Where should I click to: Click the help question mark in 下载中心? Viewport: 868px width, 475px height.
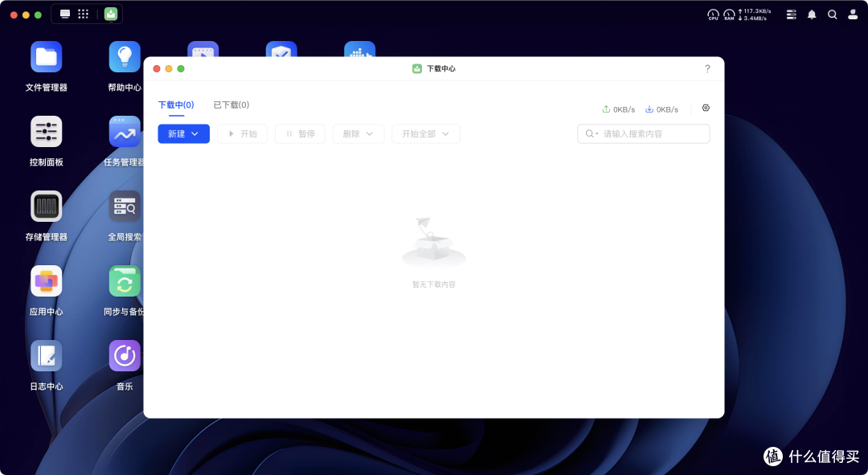(x=707, y=68)
